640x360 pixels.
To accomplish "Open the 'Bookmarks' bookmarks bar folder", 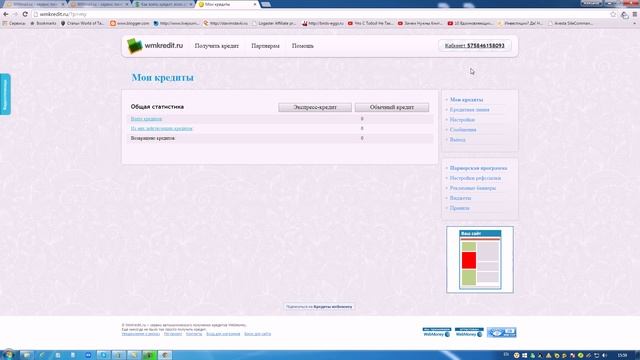I will tap(43, 23).
